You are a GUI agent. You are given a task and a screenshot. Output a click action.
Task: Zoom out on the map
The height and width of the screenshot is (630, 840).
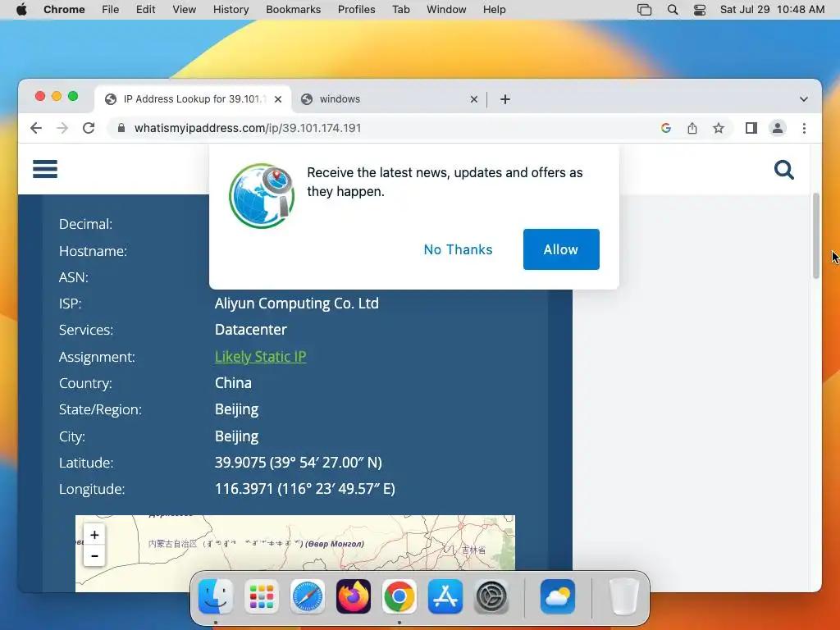point(94,555)
